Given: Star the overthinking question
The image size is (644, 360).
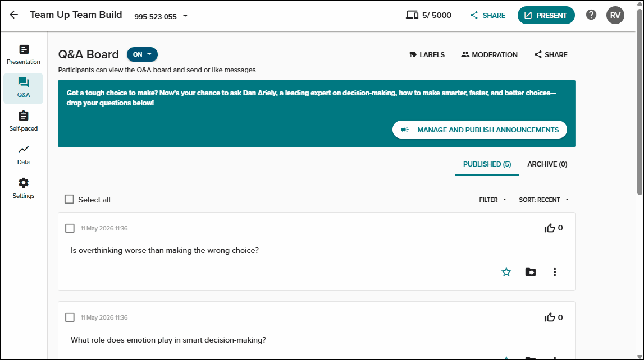Looking at the screenshot, I should coord(506,272).
